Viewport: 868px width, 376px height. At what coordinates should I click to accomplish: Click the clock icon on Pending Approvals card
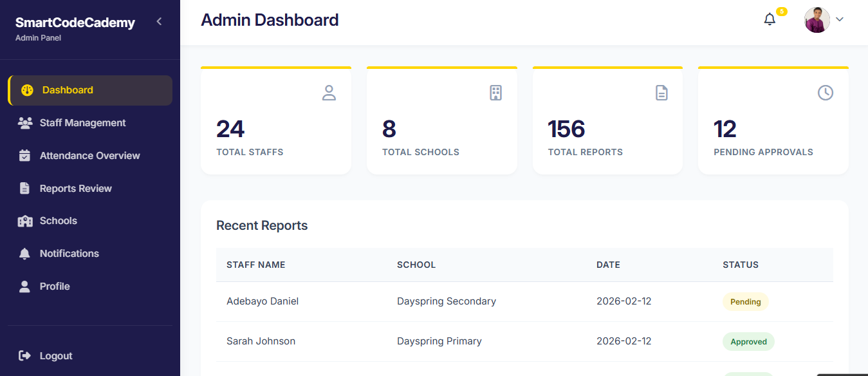[x=825, y=93]
